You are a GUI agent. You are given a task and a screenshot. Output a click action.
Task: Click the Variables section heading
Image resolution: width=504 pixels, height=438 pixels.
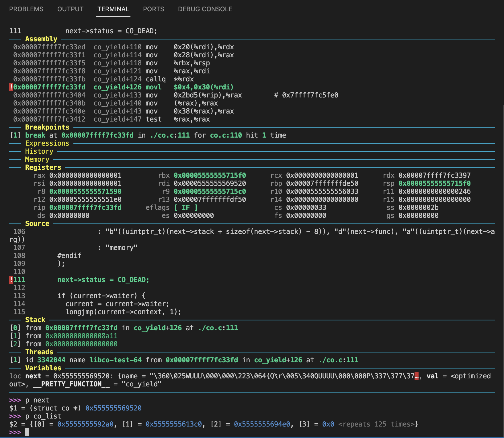43,368
